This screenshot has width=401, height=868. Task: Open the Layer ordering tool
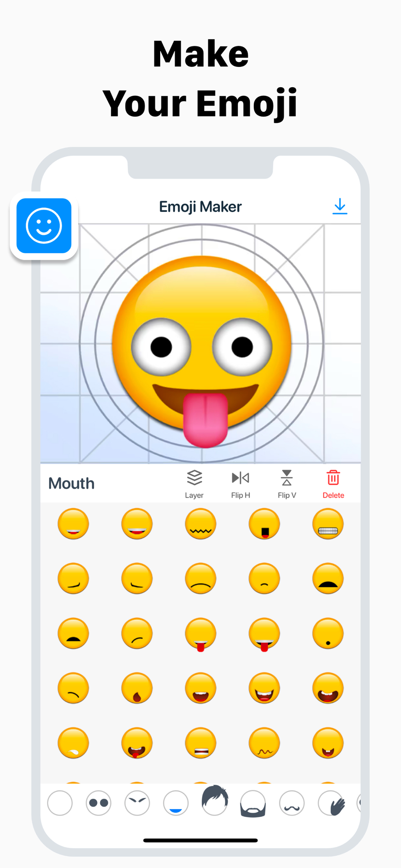194,484
